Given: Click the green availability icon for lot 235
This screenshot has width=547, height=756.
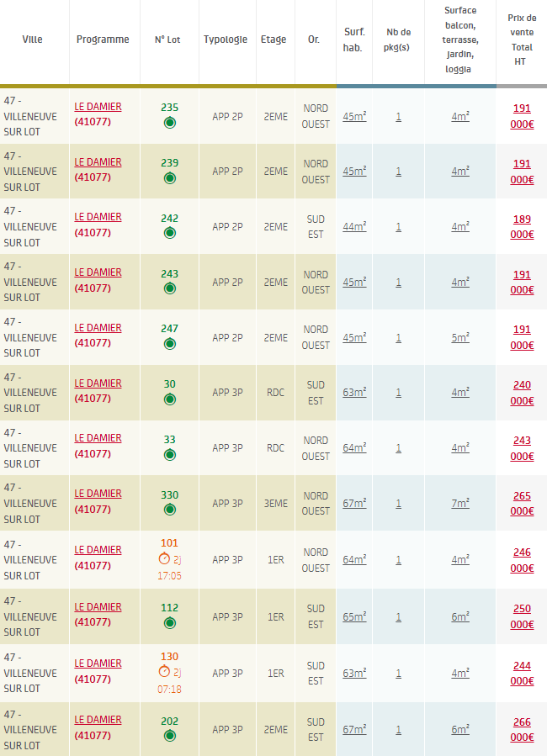Looking at the screenshot, I should (x=169, y=123).
